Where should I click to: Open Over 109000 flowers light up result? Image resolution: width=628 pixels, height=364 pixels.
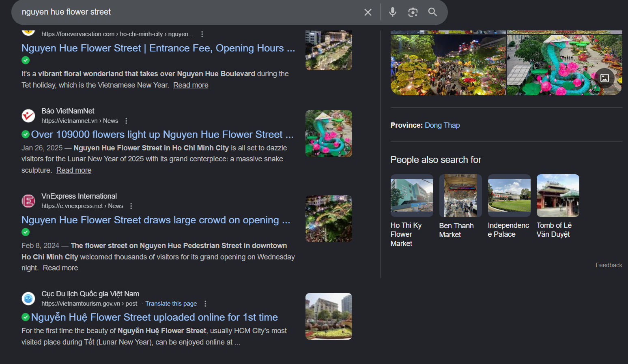[162, 135]
